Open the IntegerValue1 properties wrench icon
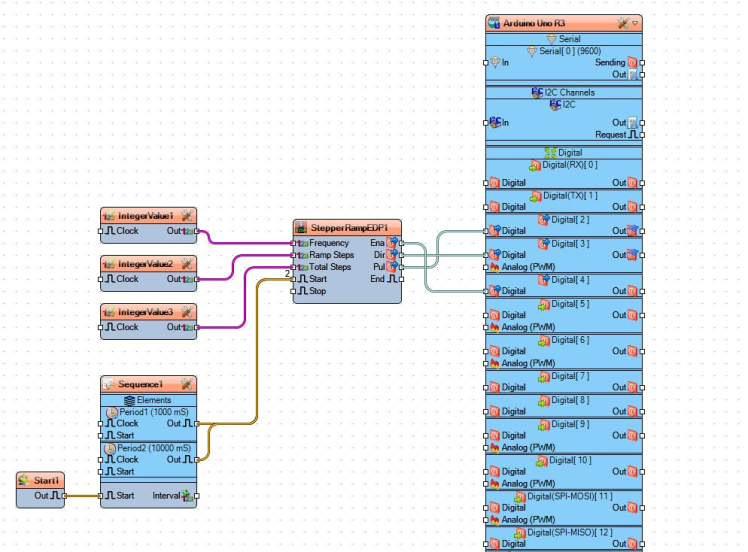 186,215
